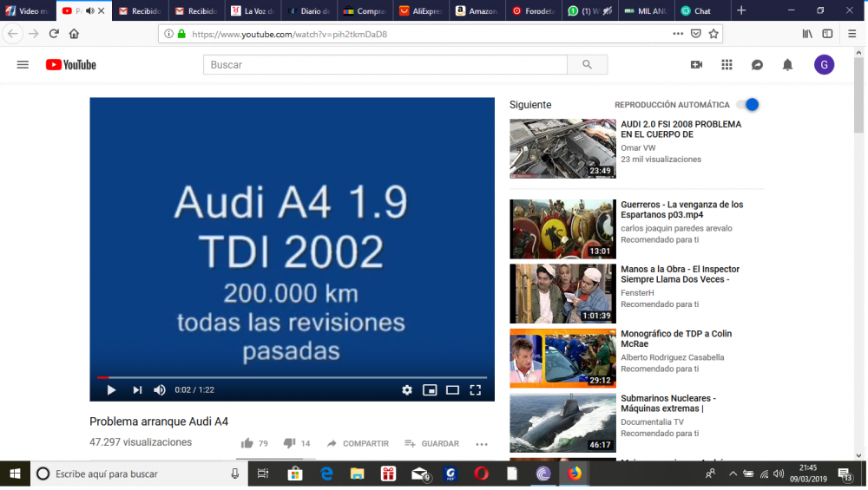Like the video with thumbs up
868x490 pixels.
point(247,443)
